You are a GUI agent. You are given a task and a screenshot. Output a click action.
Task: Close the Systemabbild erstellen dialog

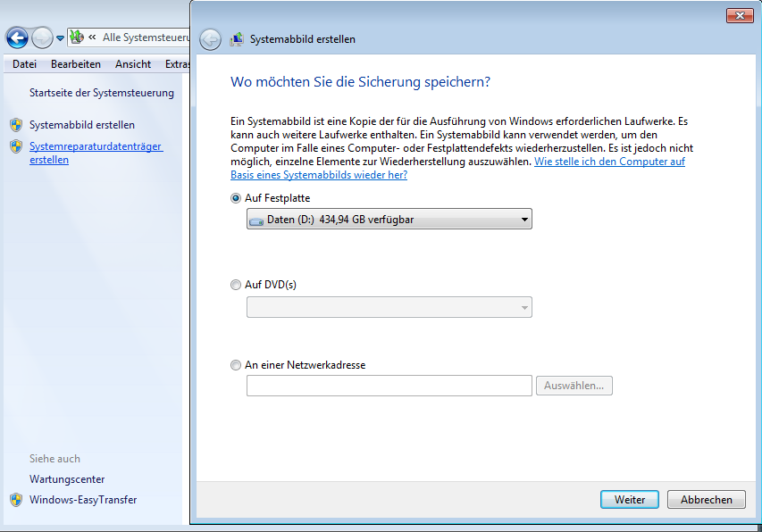click(740, 15)
